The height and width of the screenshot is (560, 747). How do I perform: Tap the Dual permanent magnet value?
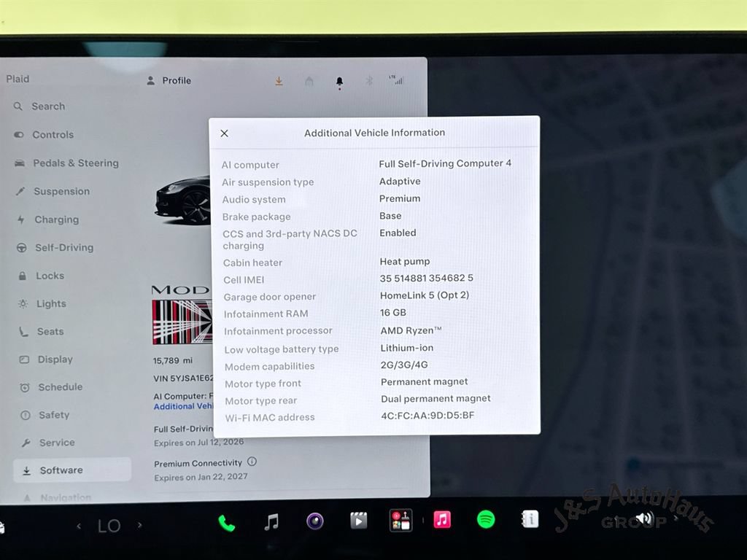pyautogui.click(x=436, y=399)
